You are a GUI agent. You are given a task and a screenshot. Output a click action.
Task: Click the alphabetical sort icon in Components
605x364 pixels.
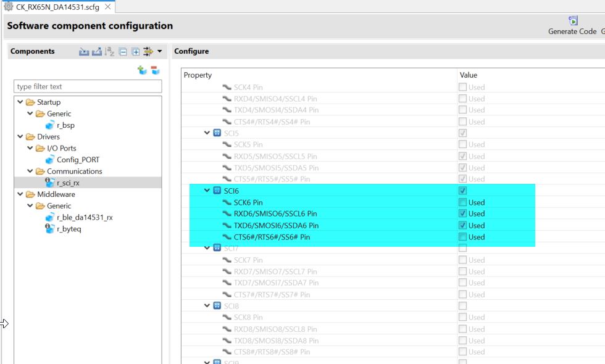tap(110, 51)
